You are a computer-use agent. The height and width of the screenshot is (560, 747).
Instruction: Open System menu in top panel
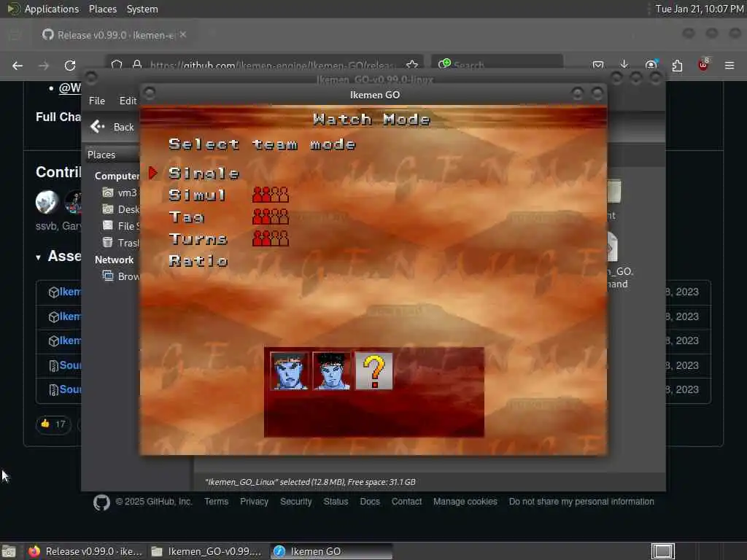tap(142, 9)
